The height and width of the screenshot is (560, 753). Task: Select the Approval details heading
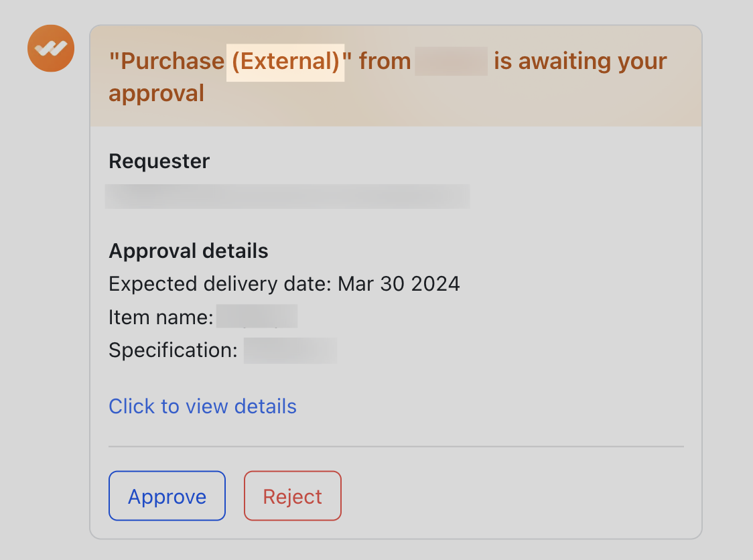[x=188, y=251]
